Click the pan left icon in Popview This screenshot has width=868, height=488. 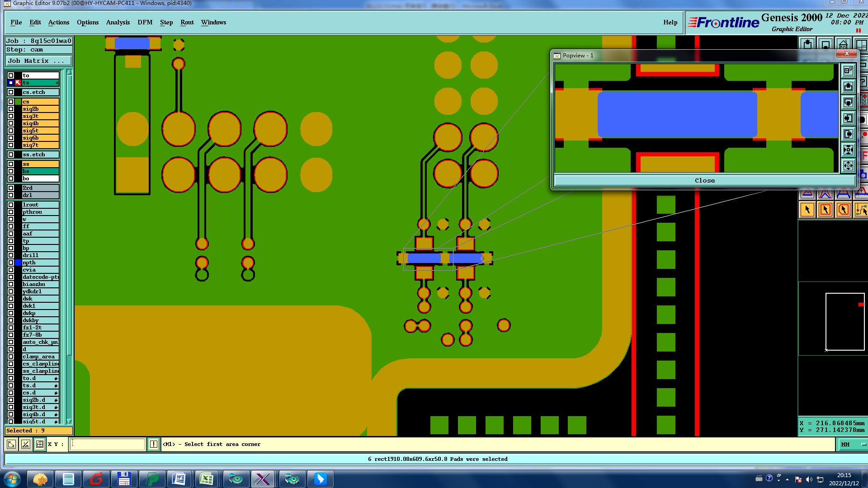pos(848,118)
